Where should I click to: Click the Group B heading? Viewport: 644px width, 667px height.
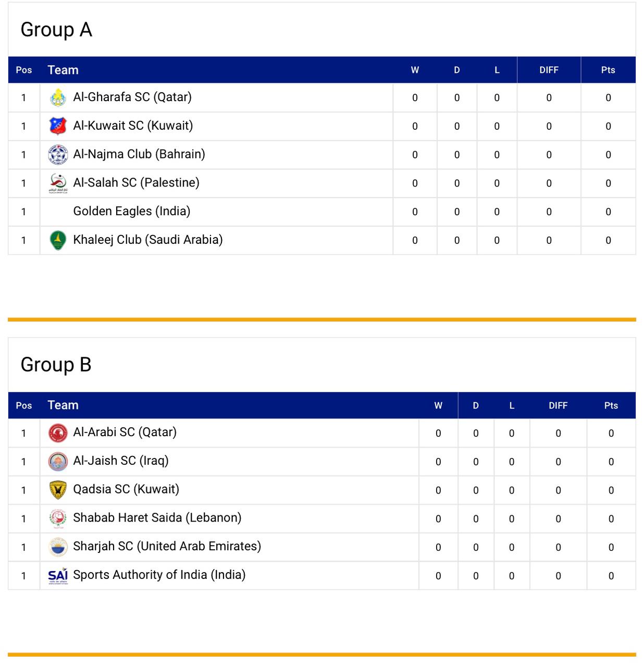(56, 365)
